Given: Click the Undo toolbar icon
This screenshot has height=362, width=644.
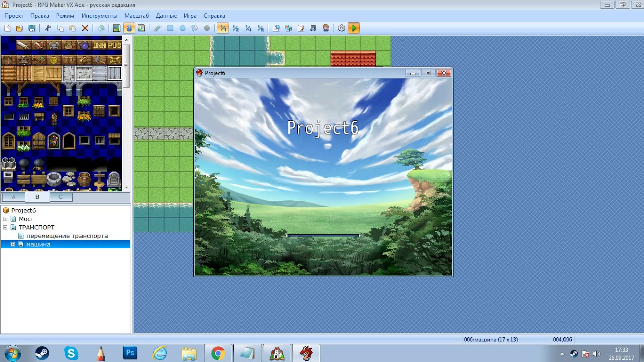Looking at the screenshot, I should (101, 28).
